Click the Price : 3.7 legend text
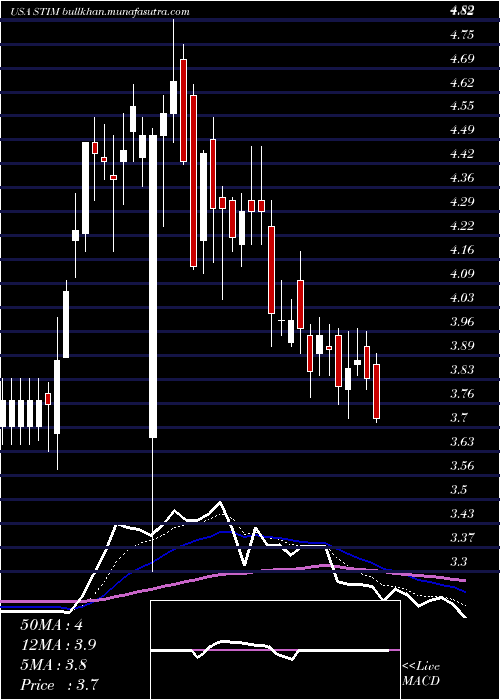The width and height of the screenshot is (500, 700). pyautogui.click(x=59, y=684)
